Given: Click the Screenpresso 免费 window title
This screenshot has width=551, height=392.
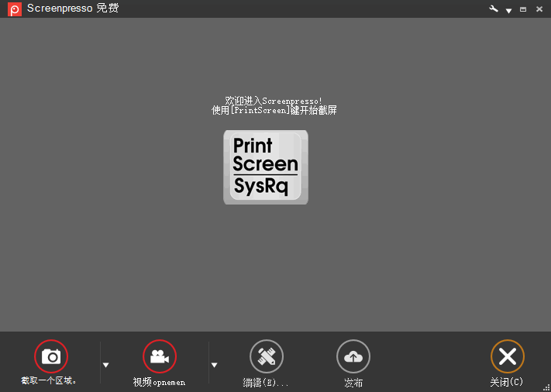Looking at the screenshot, I should 73,9.
